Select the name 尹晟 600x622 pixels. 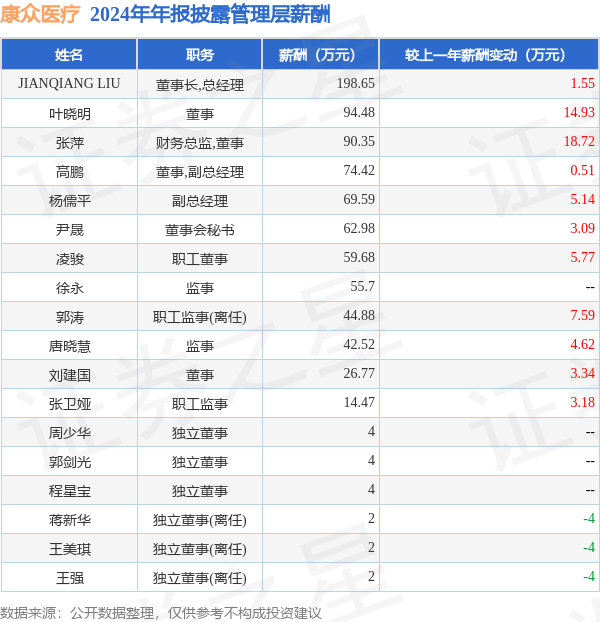[70, 230]
